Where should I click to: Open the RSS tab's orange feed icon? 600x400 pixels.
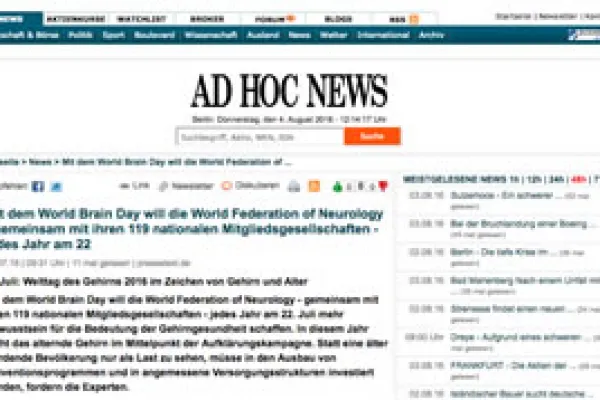[414, 19]
